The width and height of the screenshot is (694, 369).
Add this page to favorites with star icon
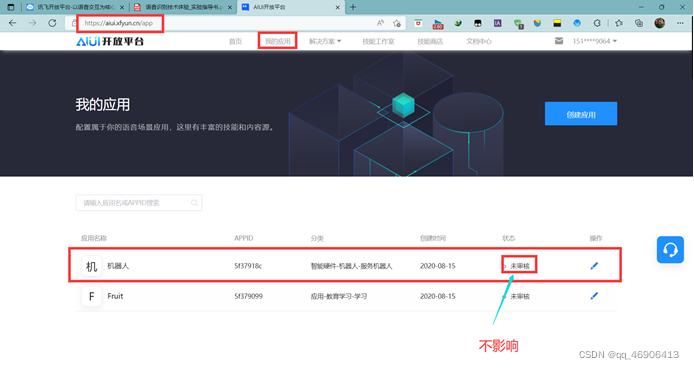[x=397, y=23]
